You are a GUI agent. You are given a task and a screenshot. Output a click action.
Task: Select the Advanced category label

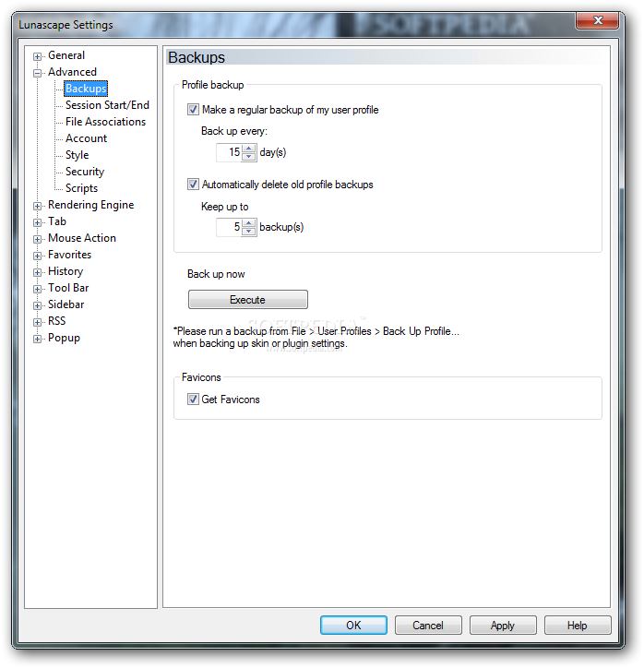(72, 72)
